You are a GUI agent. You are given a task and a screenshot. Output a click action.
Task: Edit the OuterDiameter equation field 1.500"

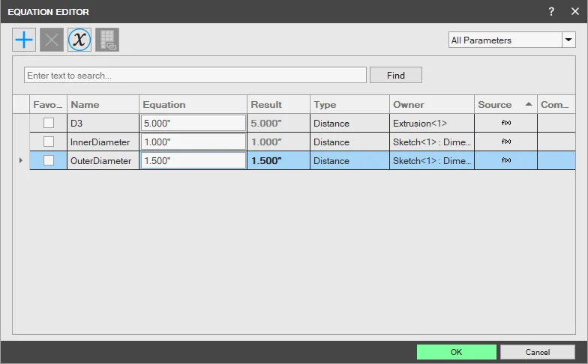point(193,160)
